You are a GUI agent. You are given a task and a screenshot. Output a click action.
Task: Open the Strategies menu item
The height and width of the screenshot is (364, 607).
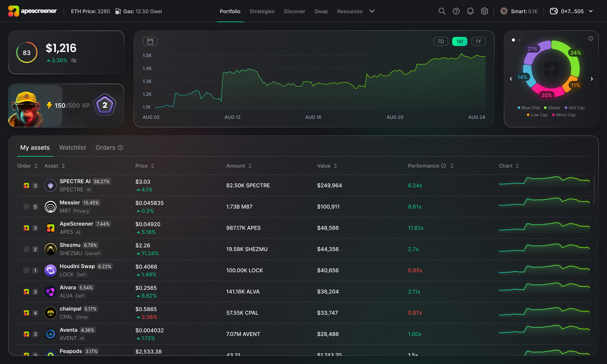(x=262, y=11)
